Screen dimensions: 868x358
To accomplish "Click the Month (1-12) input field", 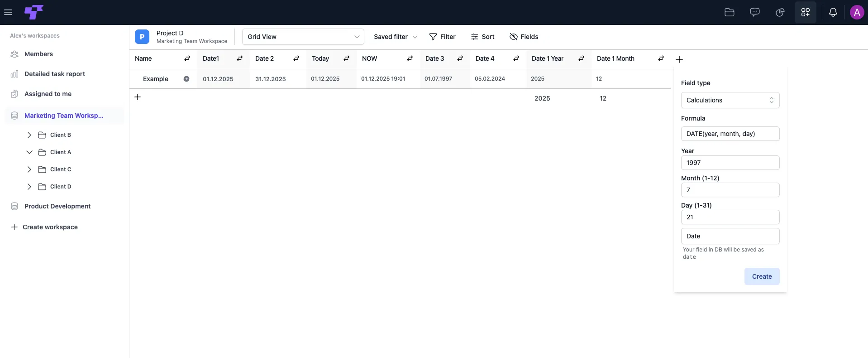I will pyautogui.click(x=730, y=190).
